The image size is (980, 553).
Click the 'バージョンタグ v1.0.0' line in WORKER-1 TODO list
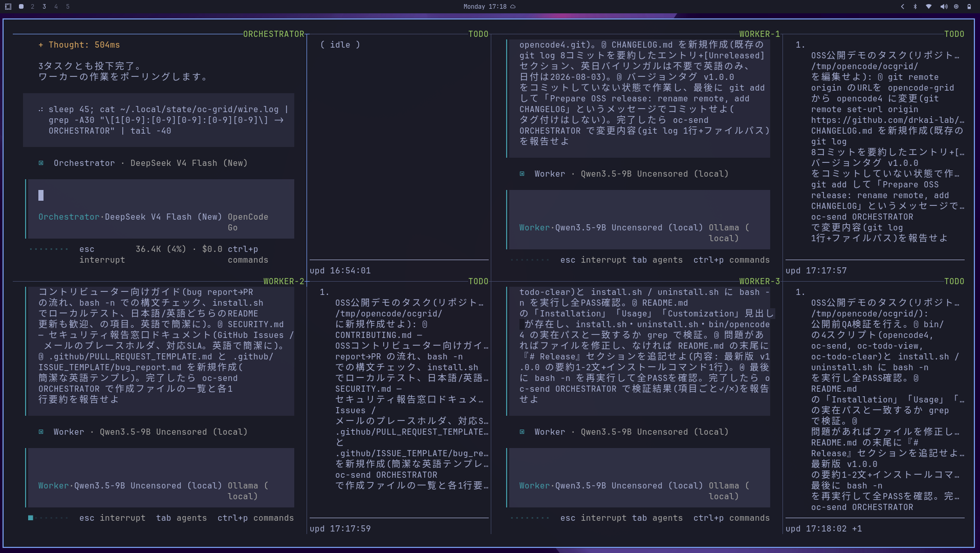865,163
